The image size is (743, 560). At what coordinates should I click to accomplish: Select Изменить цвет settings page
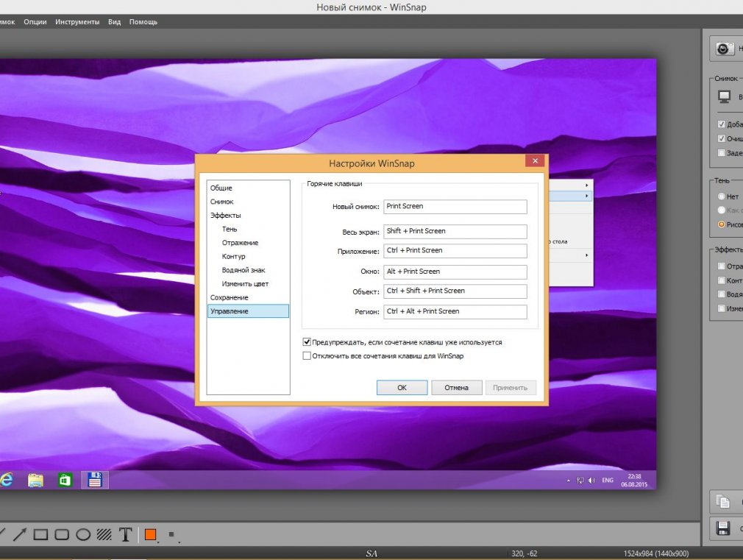[245, 284]
